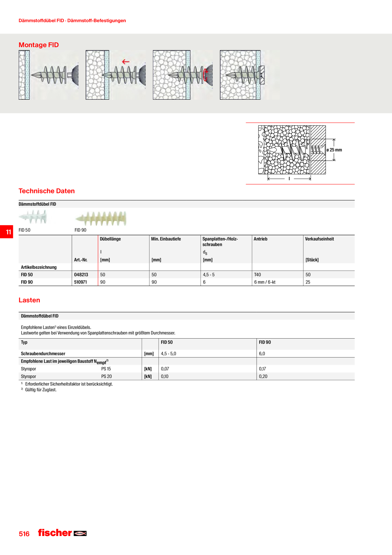
Task: Click the Spanplatten-/Holzschrauben column header
Action: (x=220, y=242)
